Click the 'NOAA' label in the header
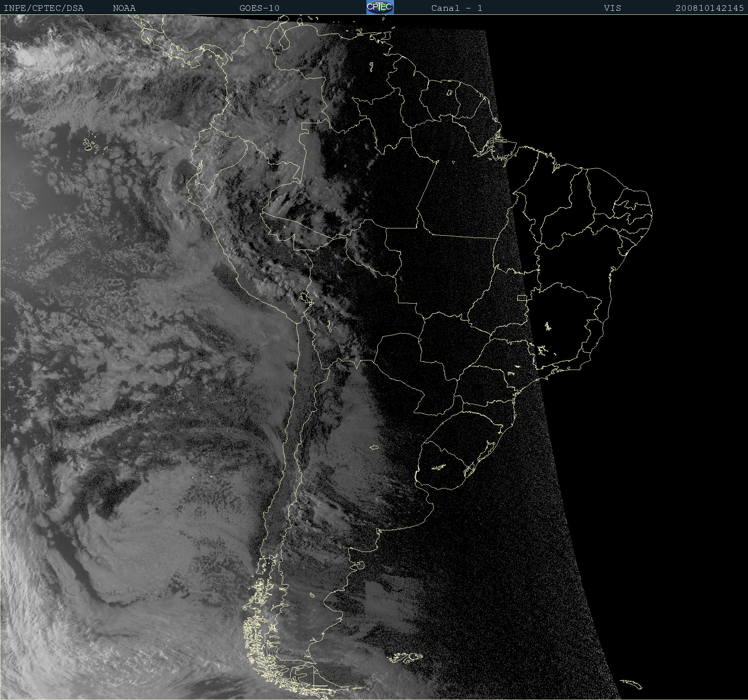 pos(124,8)
